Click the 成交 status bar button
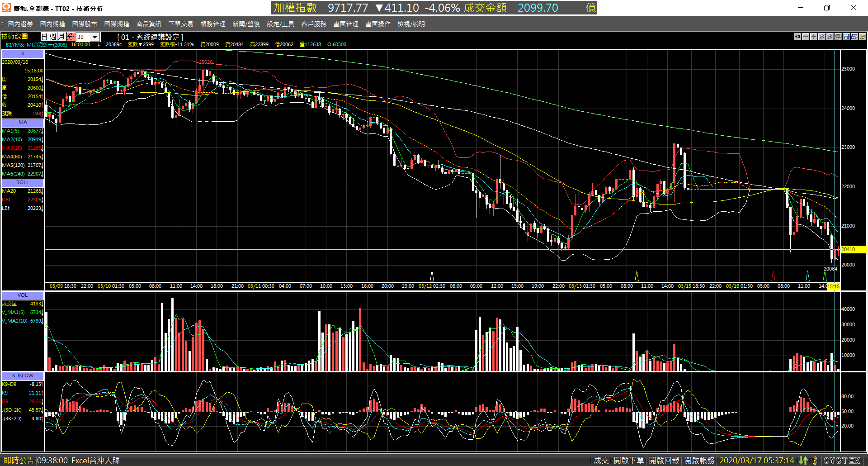This screenshot has height=466, width=868. (x=601, y=461)
